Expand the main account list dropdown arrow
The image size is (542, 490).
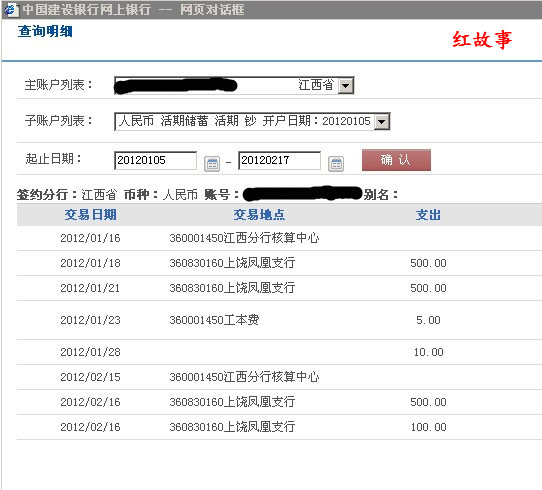point(346,85)
